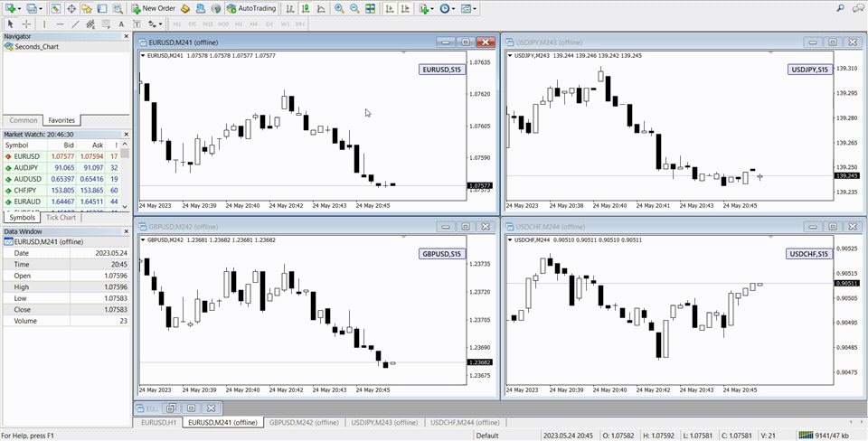Open the Terminal window toolbar icon
This screenshot has width=868, height=441.
coord(102,8)
